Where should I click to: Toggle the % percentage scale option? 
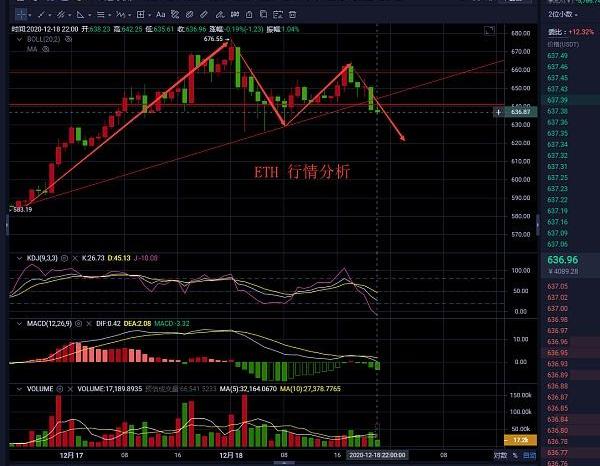516,455
